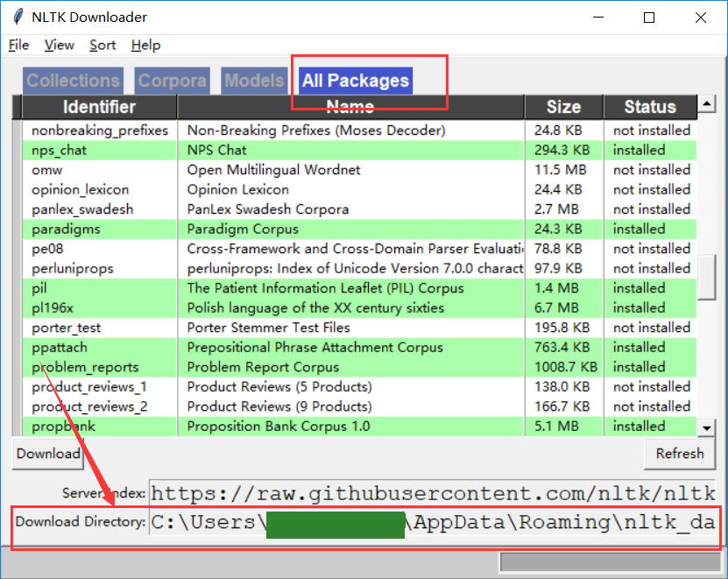Screen dimensions: 728x579
Task: Switch to the Collections tab
Action: (x=73, y=81)
